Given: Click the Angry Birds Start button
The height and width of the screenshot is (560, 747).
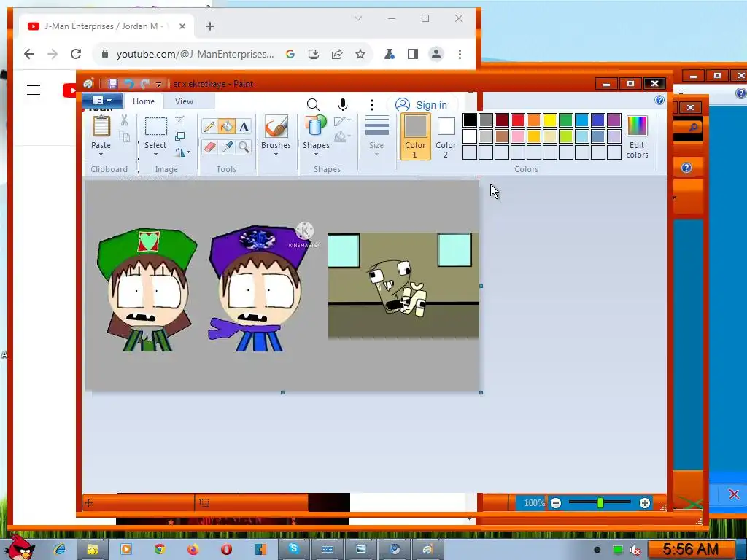Looking at the screenshot, I should [x=20, y=547].
